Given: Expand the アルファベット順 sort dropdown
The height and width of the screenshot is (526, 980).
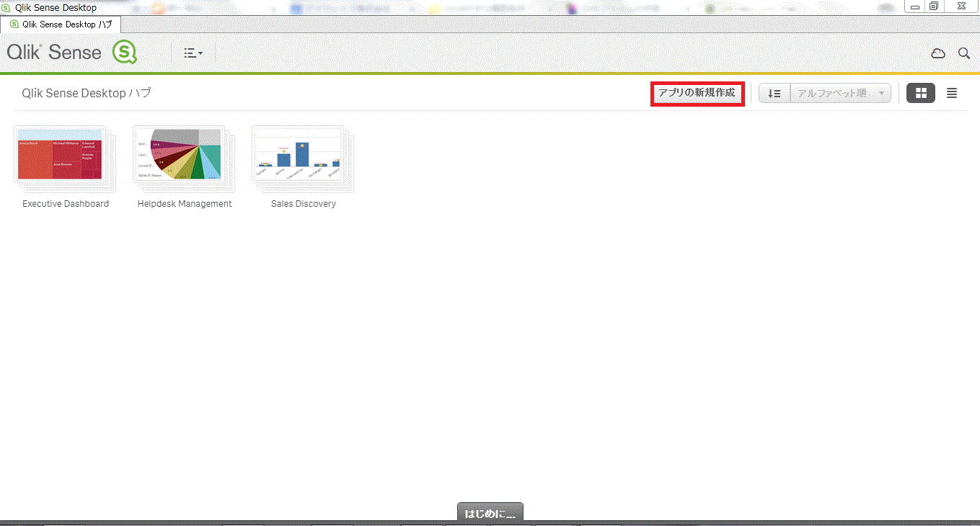Looking at the screenshot, I should 841,94.
